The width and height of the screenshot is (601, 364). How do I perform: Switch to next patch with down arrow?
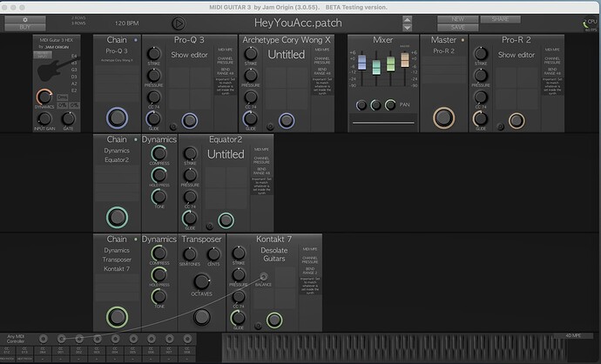click(407, 28)
